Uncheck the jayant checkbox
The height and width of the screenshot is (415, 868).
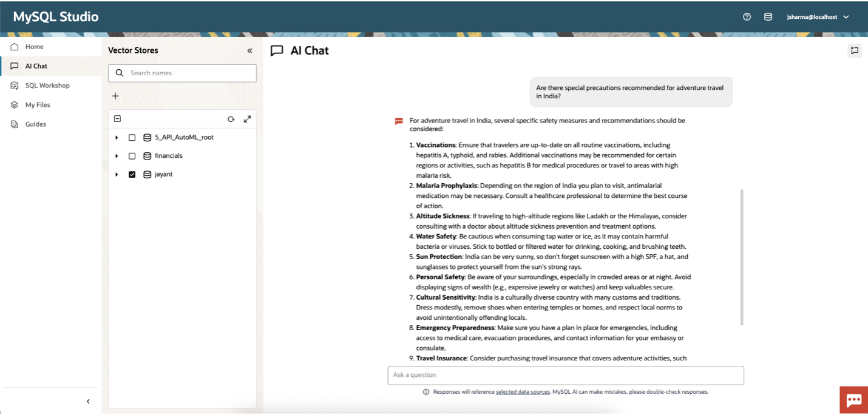[x=132, y=175]
